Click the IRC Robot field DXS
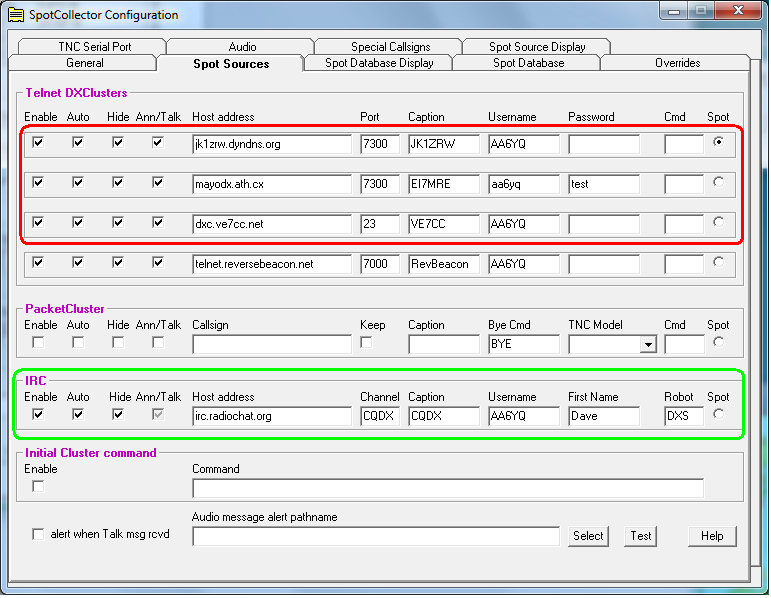The image size is (771, 598). [684, 416]
